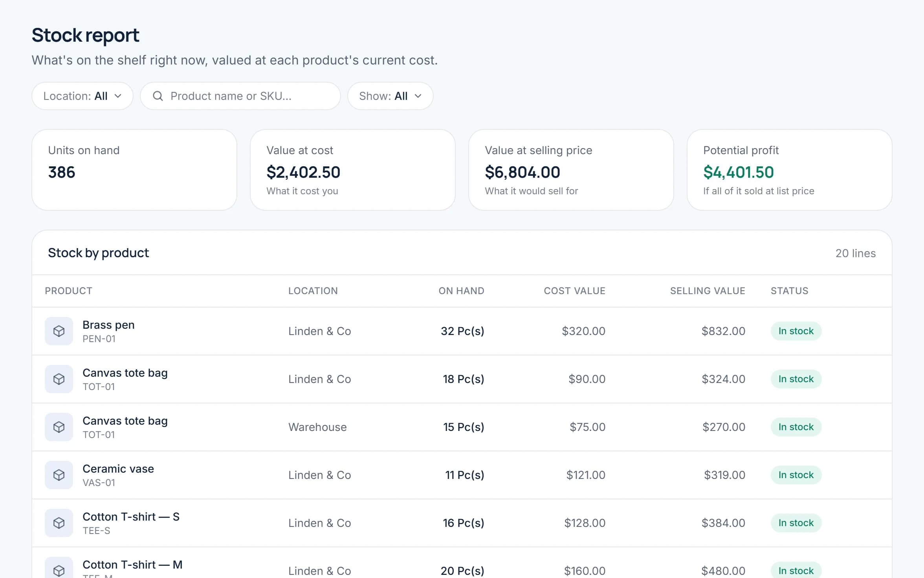Click the box icon beside Ceramic vase
The image size is (924, 578).
tap(59, 475)
